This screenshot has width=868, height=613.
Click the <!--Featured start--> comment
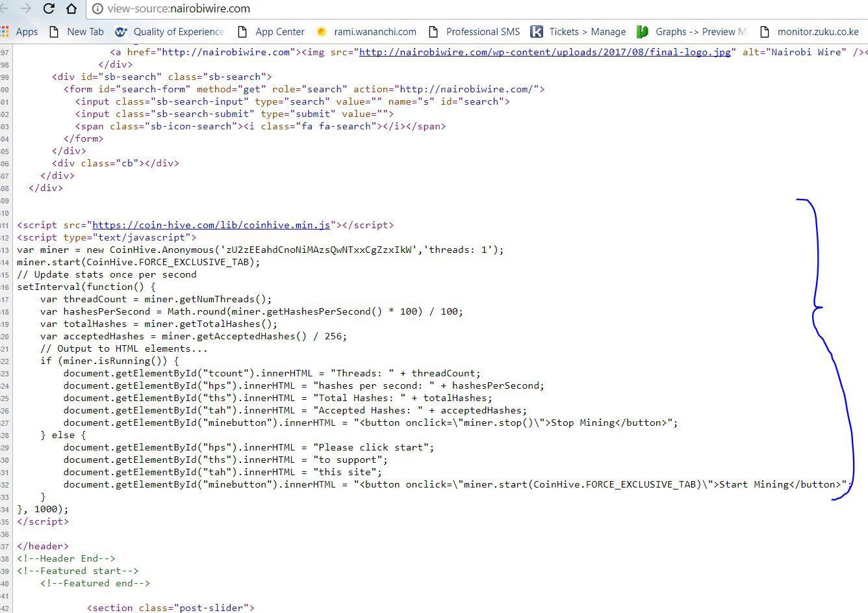pyautogui.click(x=78, y=571)
